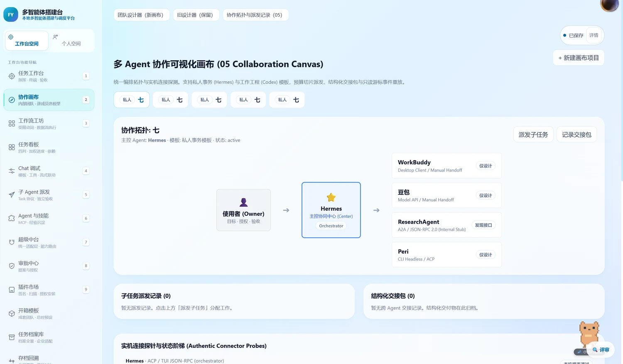Open Chat 调试 via its sliders icon
This screenshot has height=364, width=623.
(x=12, y=171)
